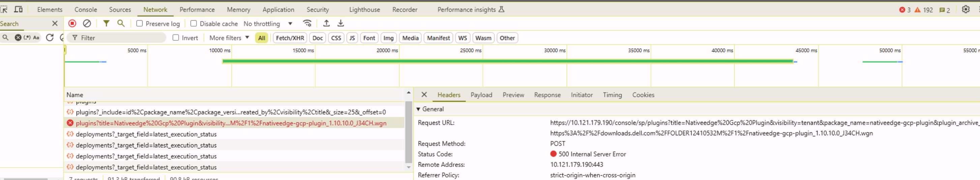This screenshot has width=980, height=180.
Task: Refresh the search results
Action: point(50,38)
